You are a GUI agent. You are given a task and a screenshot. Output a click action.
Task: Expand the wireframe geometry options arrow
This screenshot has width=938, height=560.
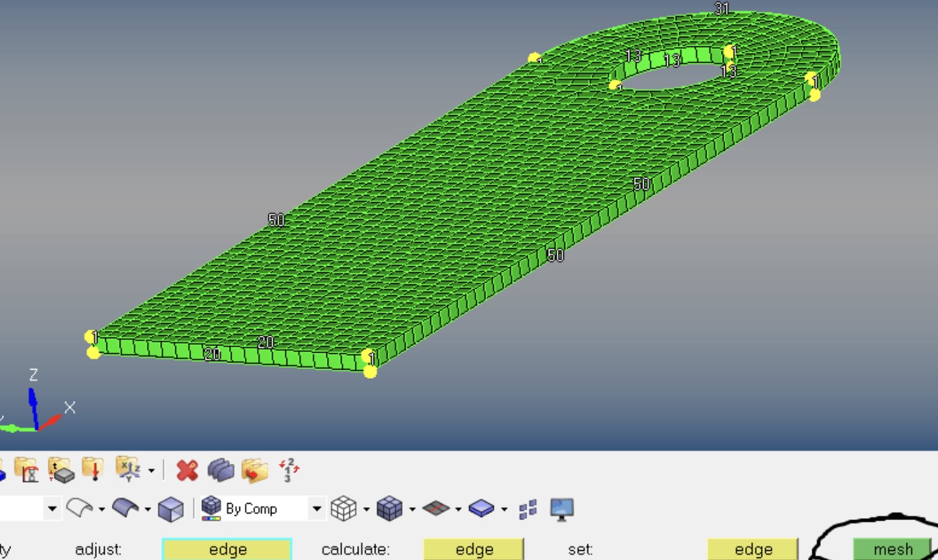101,509
